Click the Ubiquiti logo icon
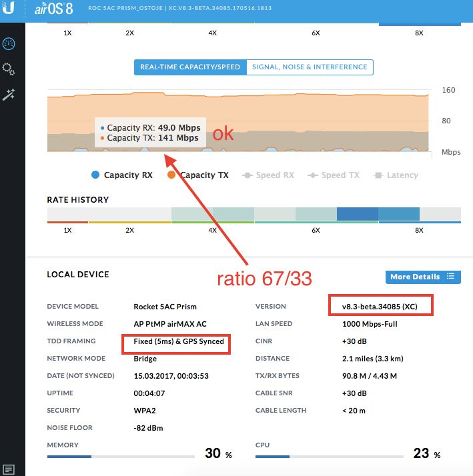Screen dimensions: 473x476 click(8, 7)
